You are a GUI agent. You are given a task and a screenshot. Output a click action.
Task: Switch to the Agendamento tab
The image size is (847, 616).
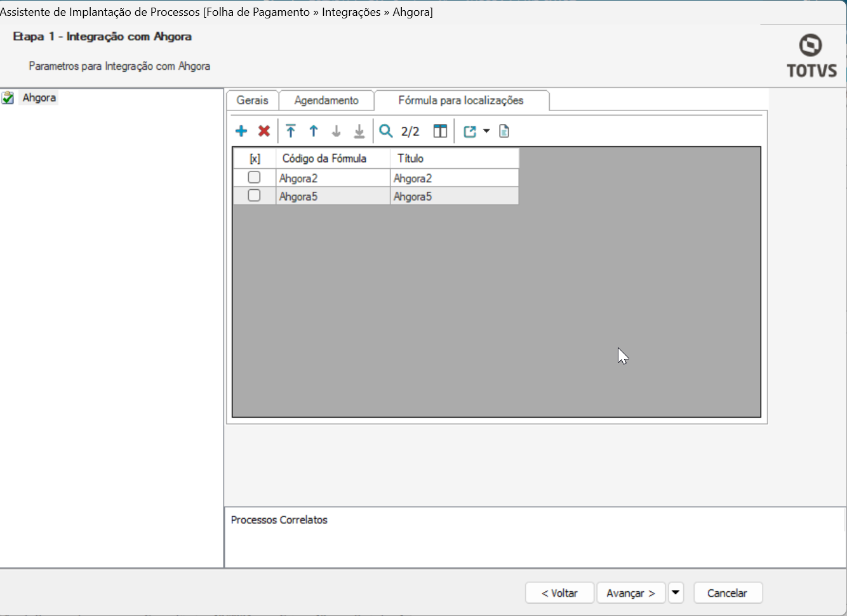point(326,100)
